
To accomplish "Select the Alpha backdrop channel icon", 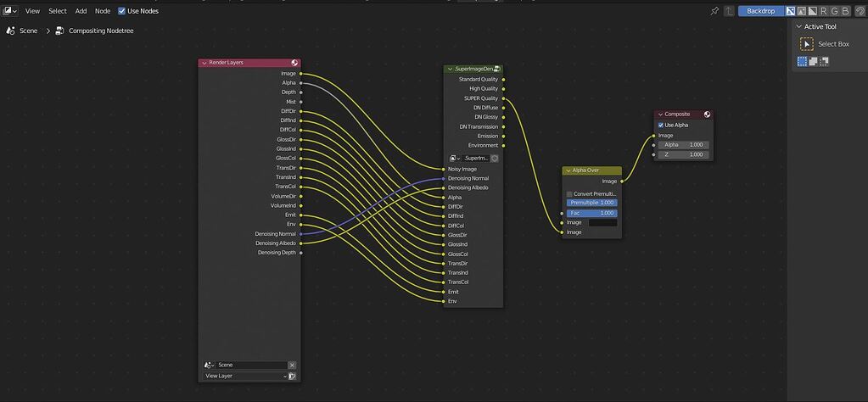I will pos(812,11).
